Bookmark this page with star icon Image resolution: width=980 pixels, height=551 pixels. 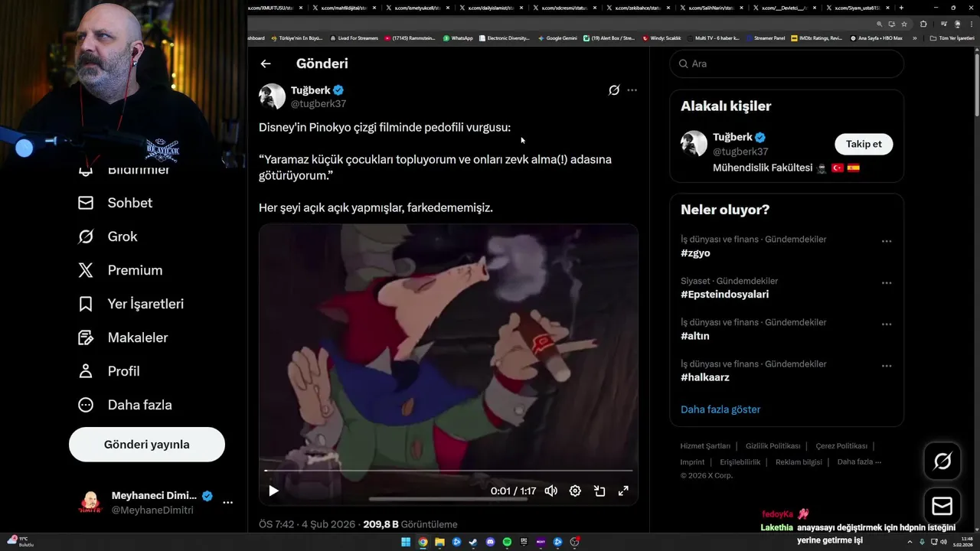click(x=904, y=24)
